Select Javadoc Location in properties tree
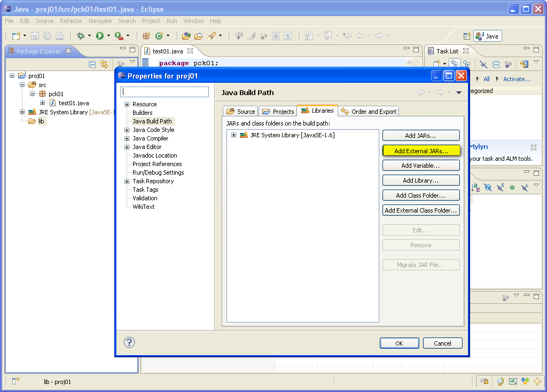The height and width of the screenshot is (392, 547). coord(155,155)
